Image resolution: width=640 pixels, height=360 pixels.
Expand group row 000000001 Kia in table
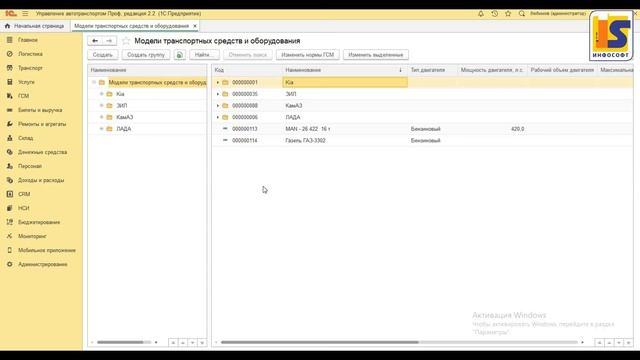[218, 82]
